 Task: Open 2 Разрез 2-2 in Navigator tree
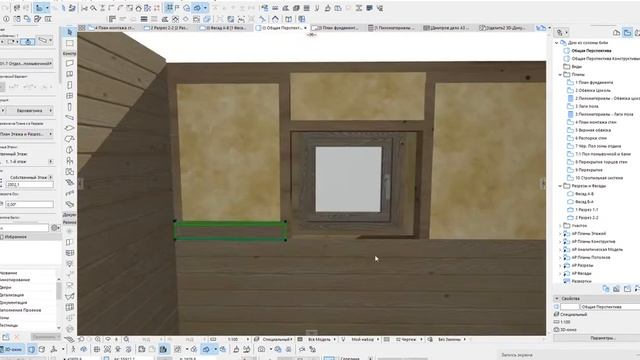point(587,218)
